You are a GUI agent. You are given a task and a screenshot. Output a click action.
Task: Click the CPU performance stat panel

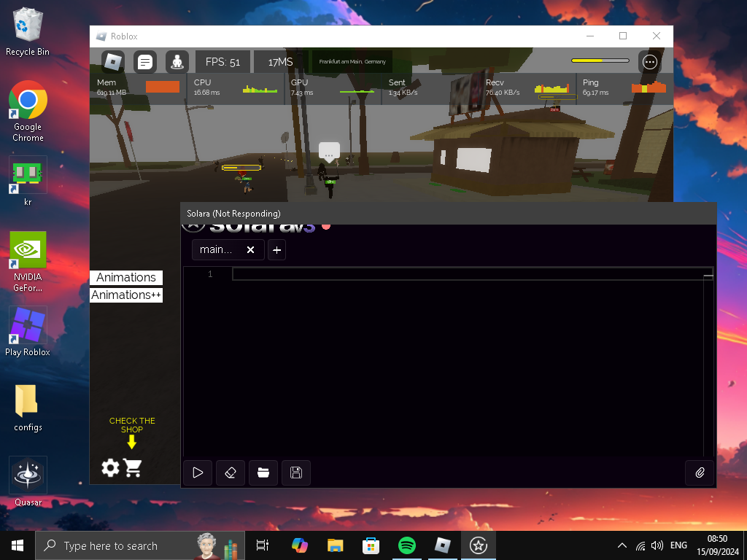pos(236,87)
